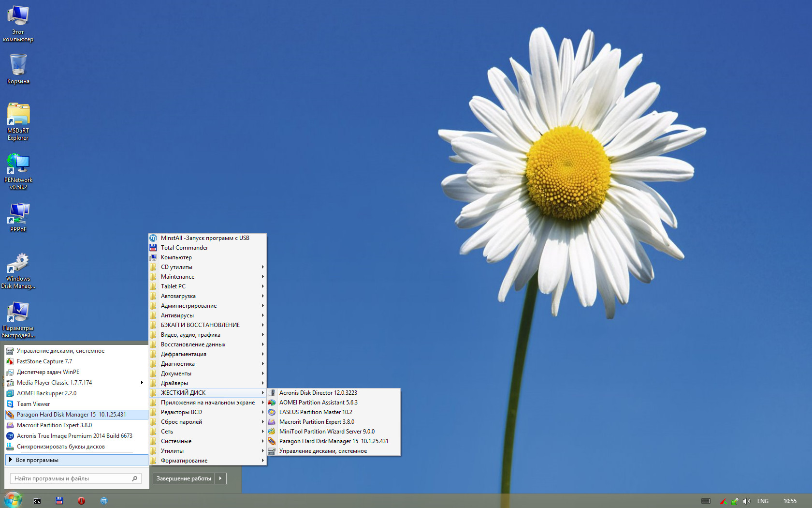The width and height of the screenshot is (812, 508).
Task: Expand the shutdown options arrow
Action: tap(220, 478)
